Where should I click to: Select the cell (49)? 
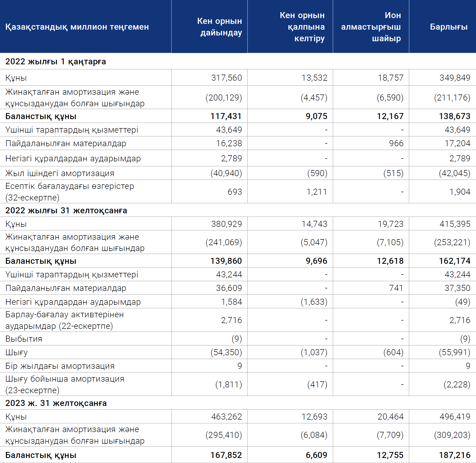tap(463, 302)
